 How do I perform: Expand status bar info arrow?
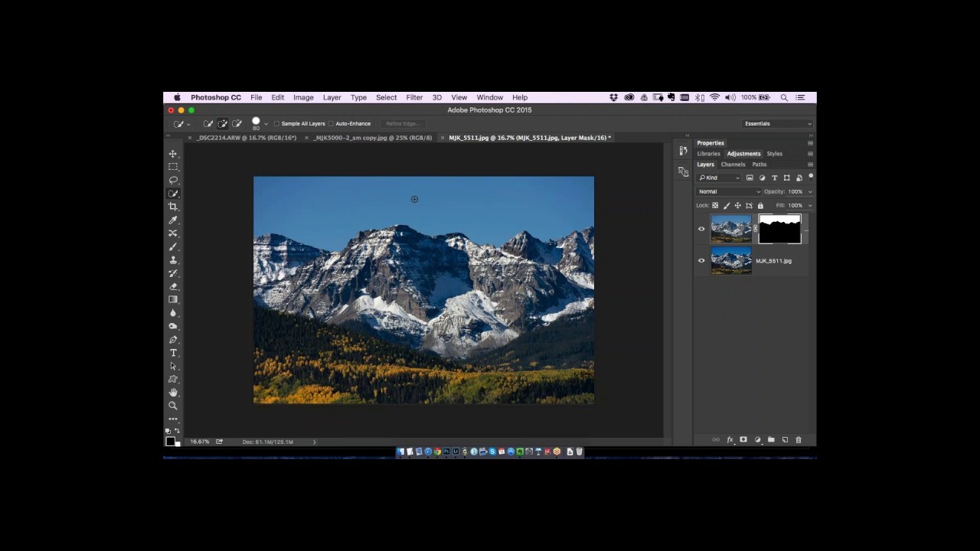(314, 442)
